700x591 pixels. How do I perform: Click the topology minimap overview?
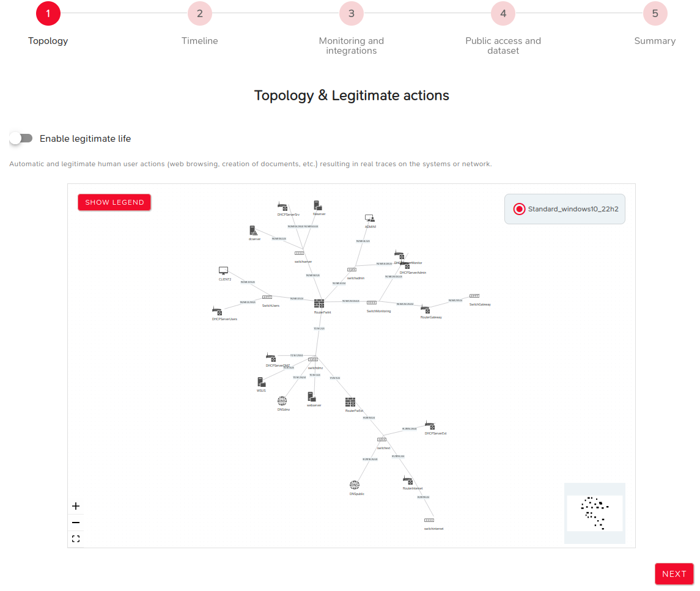[x=595, y=513]
